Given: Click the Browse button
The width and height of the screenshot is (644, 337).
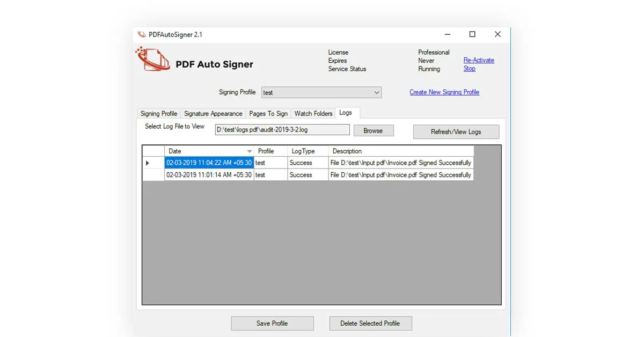Looking at the screenshot, I should click(x=373, y=130).
